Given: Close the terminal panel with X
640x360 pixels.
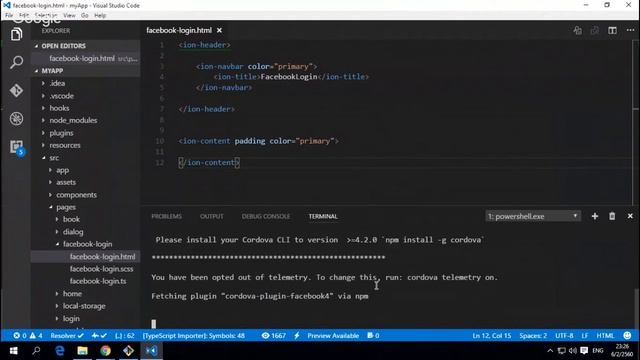Looking at the screenshot, I should (x=630, y=216).
